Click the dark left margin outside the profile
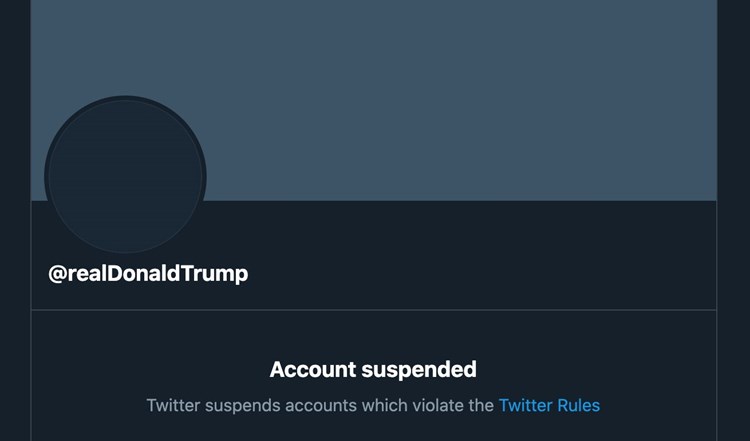The width and height of the screenshot is (750, 441). point(14,220)
